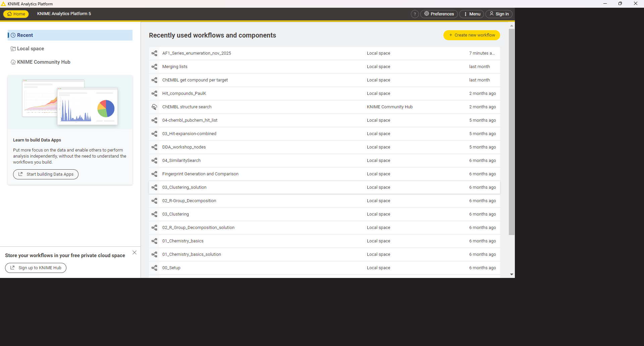
Task: Click the hub icon beside ChEMBL structure search
Action: 154,107
